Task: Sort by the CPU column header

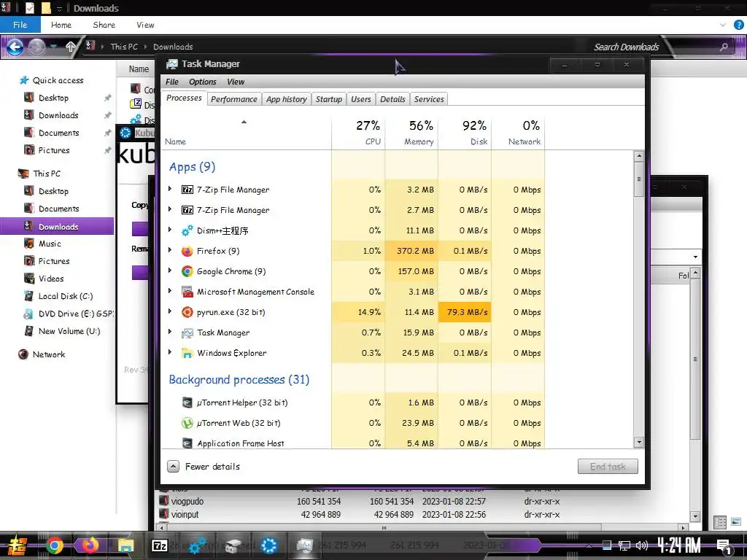Action: [x=359, y=133]
